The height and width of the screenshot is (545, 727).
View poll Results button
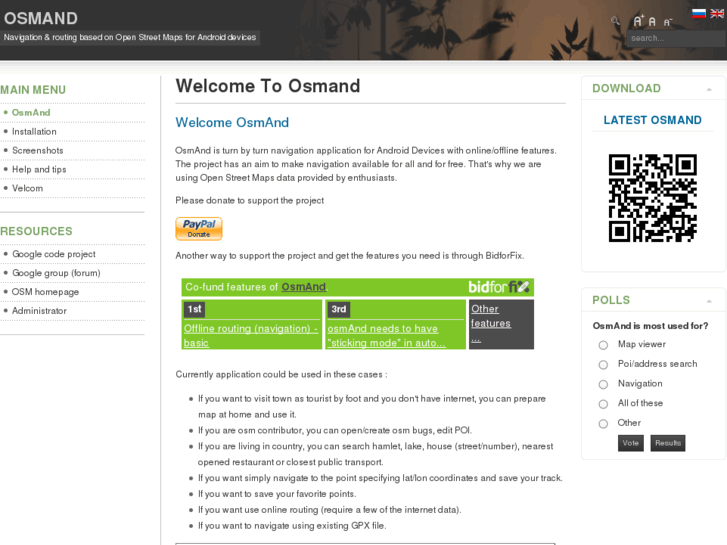(x=668, y=443)
